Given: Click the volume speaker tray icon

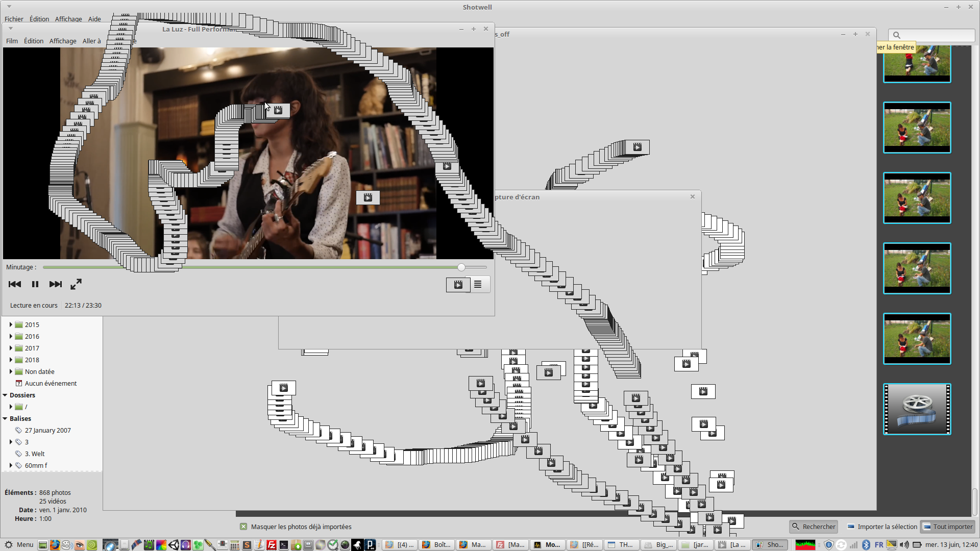Looking at the screenshot, I should 904,545.
